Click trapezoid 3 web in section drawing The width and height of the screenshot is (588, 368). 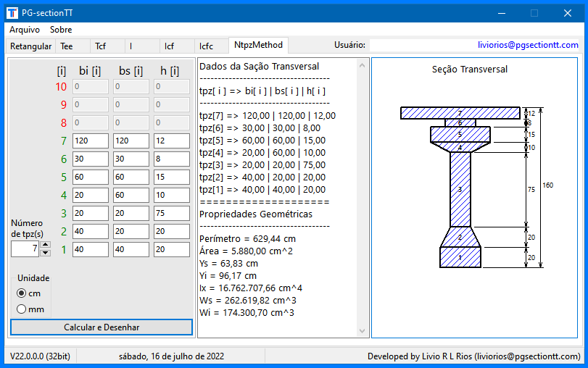point(460,190)
